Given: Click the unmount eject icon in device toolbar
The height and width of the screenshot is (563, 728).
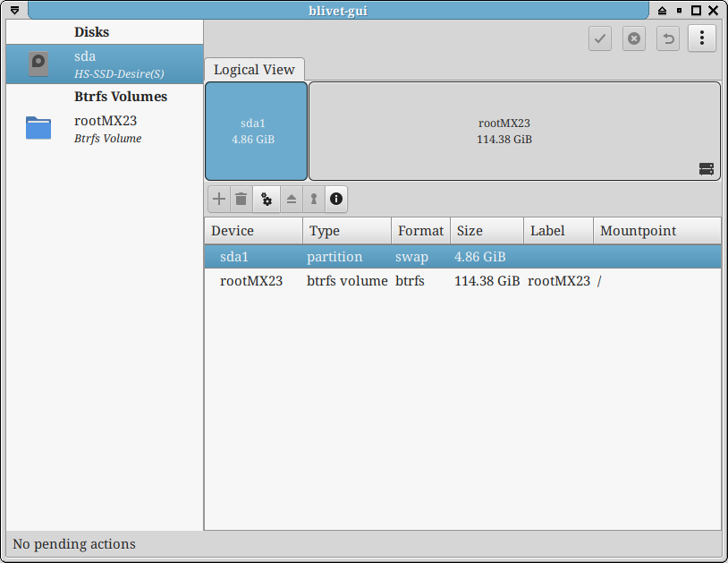Looking at the screenshot, I should pos(291,200).
